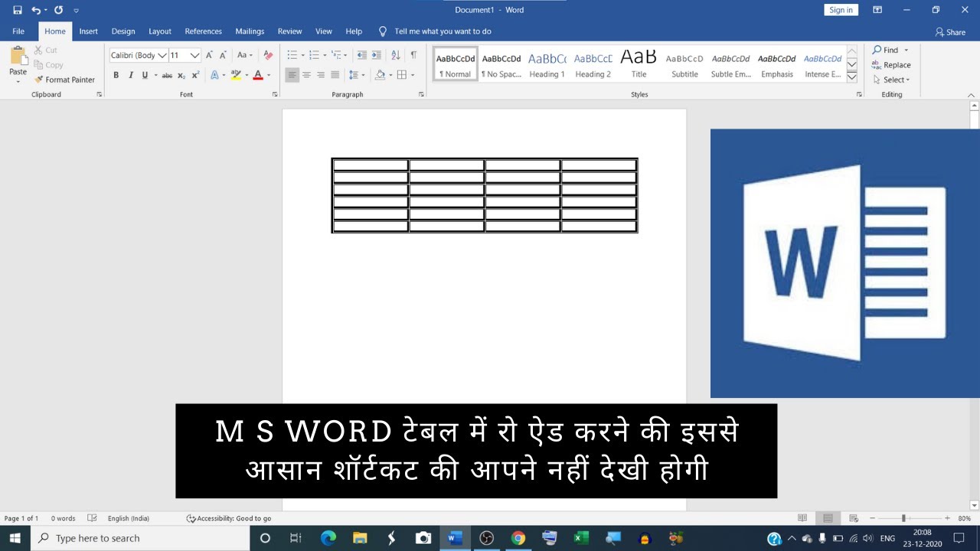Click the Replace button

pos(891,65)
